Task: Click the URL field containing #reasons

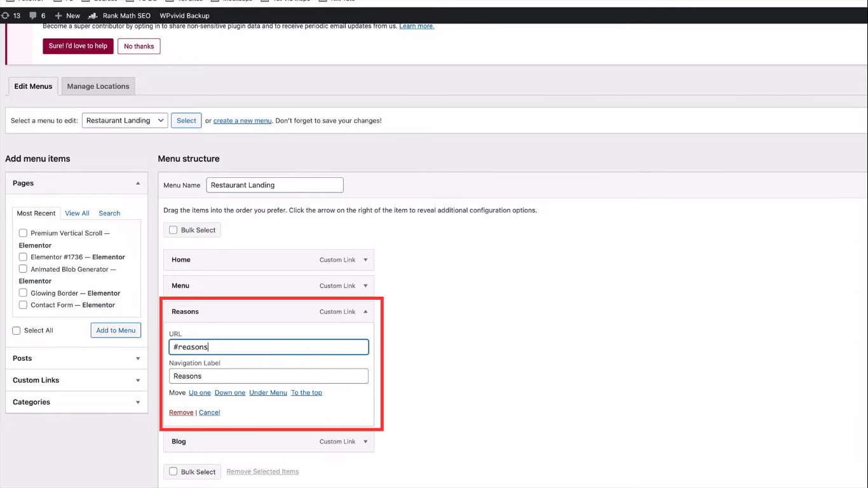Action: [269, 347]
